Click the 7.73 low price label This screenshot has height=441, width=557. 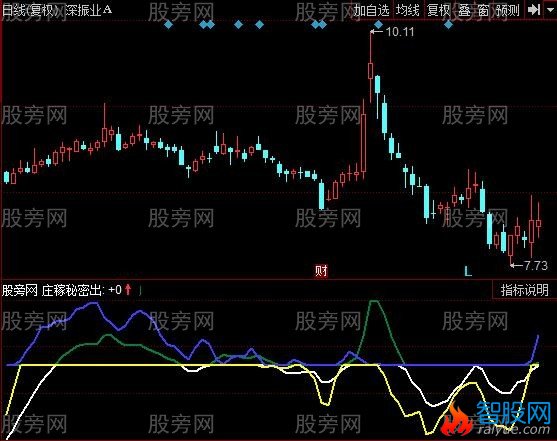pos(536,265)
